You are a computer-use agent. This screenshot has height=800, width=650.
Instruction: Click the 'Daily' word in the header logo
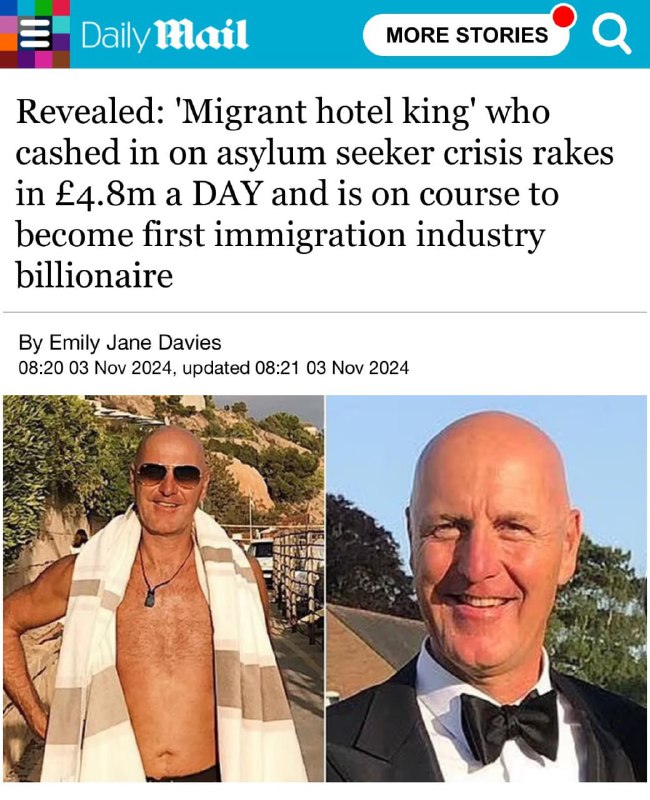pyautogui.click(x=115, y=36)
